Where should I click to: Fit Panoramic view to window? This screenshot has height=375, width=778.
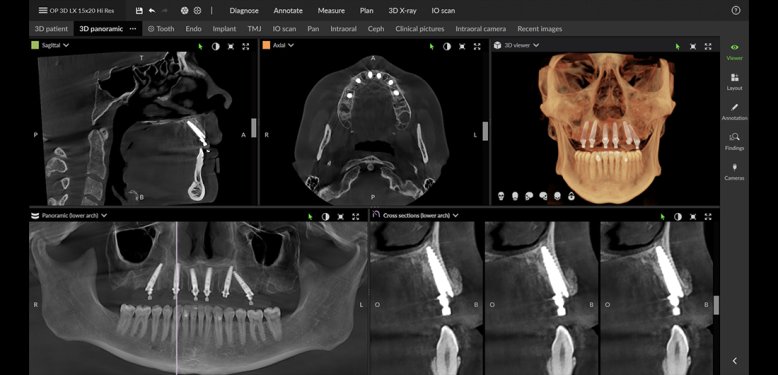coord(341,217)
